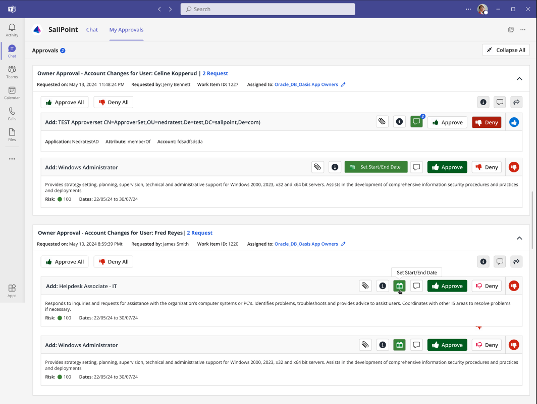The width and height of the screenshot is (537, 404).
Task: Pop out the SailPoint app
Action: tap(511, 29)
